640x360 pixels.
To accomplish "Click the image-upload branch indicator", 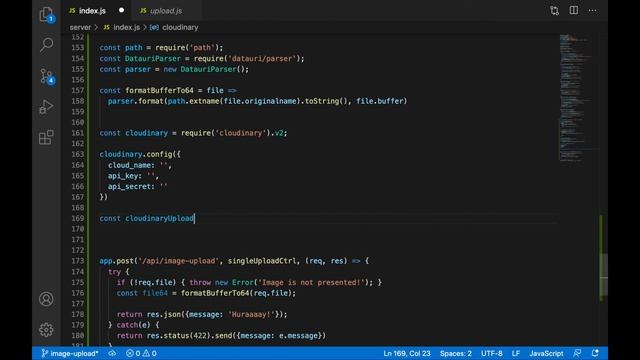I will (70, 353).
